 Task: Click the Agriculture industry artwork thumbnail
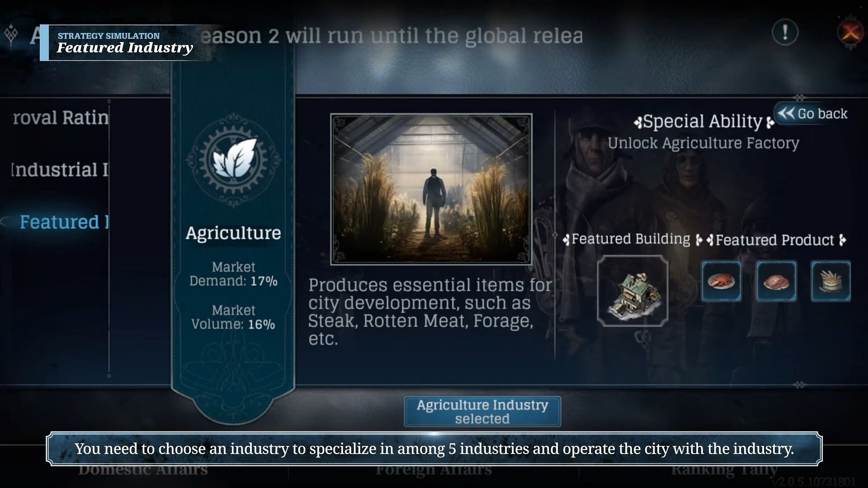point(431,188)
